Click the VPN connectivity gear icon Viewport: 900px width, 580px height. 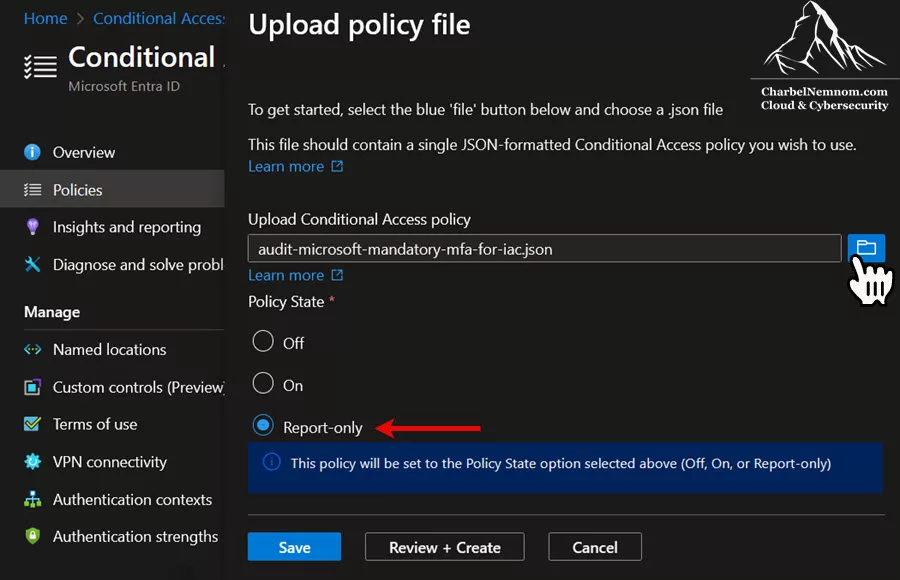32,462
